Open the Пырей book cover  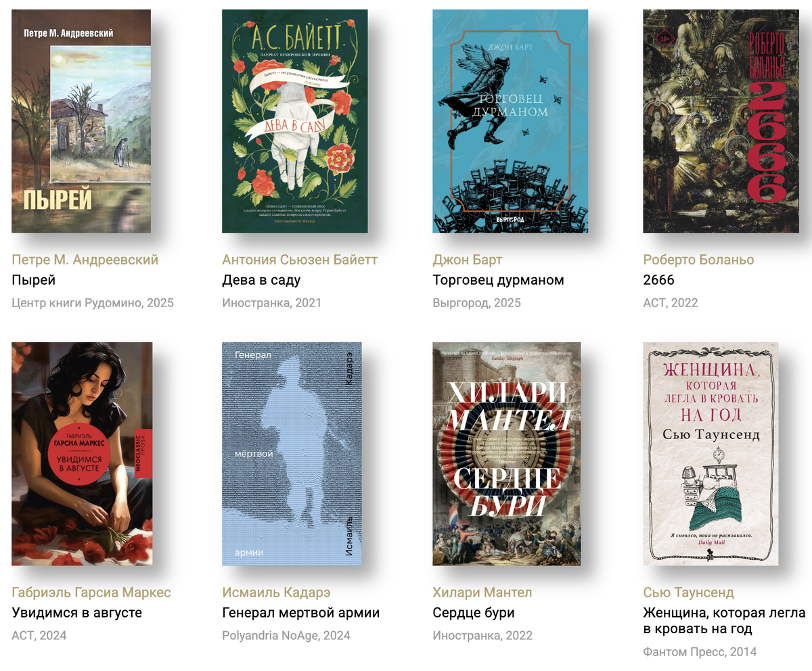click(x=81, y=121)
